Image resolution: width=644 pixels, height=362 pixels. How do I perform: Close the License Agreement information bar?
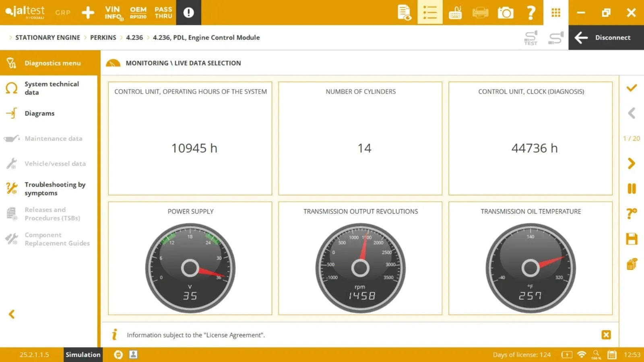(606, 334)
